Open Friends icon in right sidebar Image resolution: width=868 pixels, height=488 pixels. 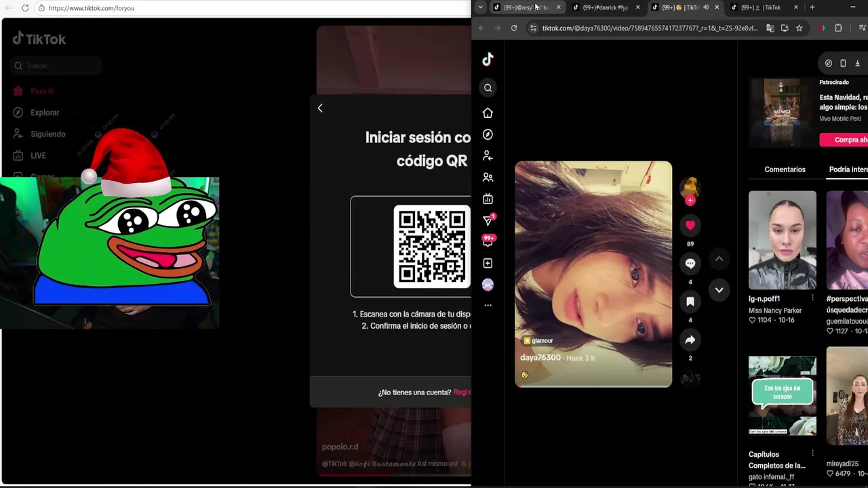point(488,178)
